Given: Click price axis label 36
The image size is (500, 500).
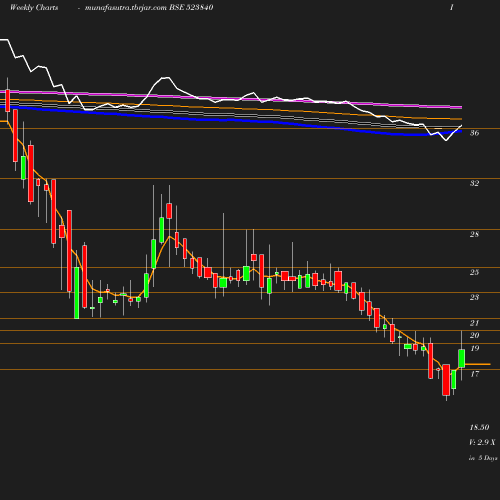Looking at the screenshot, I should (x=474, y=133).
